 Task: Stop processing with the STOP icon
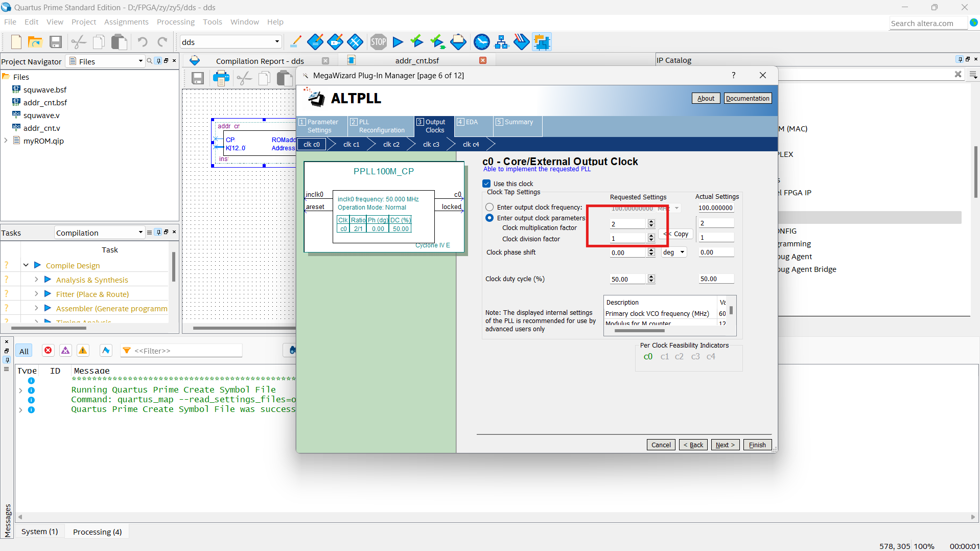coord(379,42)
